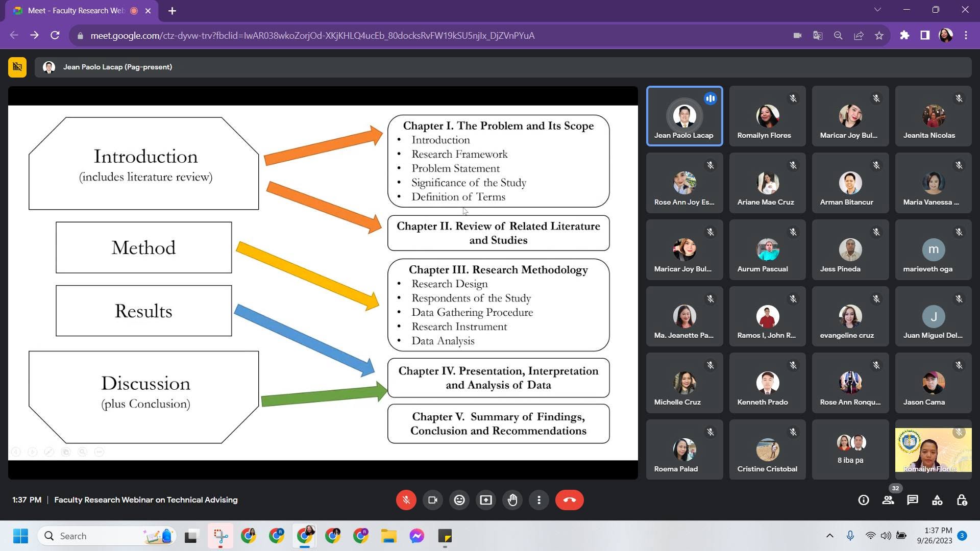
Task: Open File Explorer from the taskbar
Action: point(388,536)
